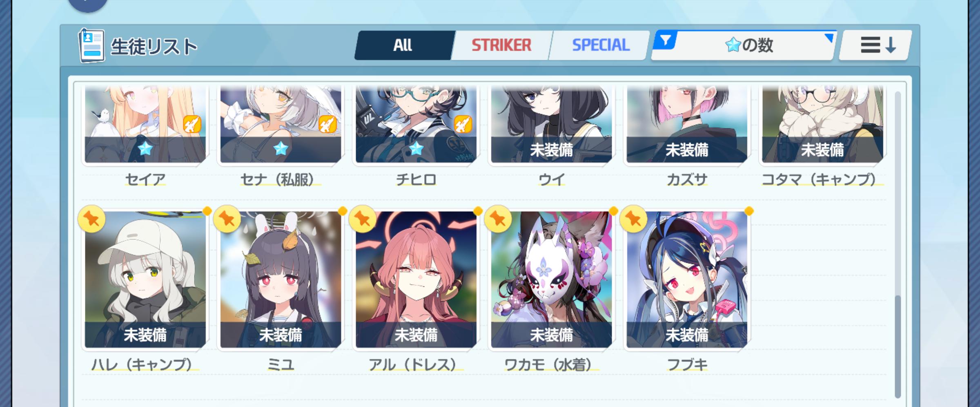Click the pin icon on ミユ card
Screen dimensions: 980x407
[227, 219]
